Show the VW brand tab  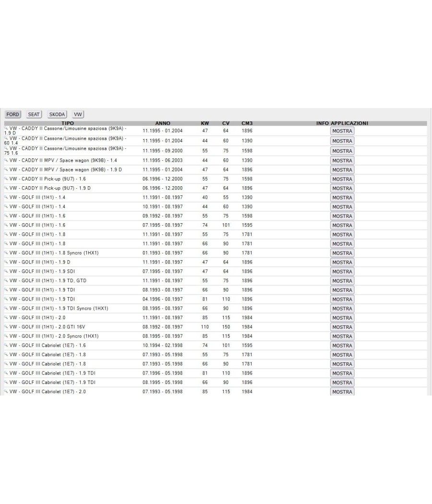tap(78, 114)
